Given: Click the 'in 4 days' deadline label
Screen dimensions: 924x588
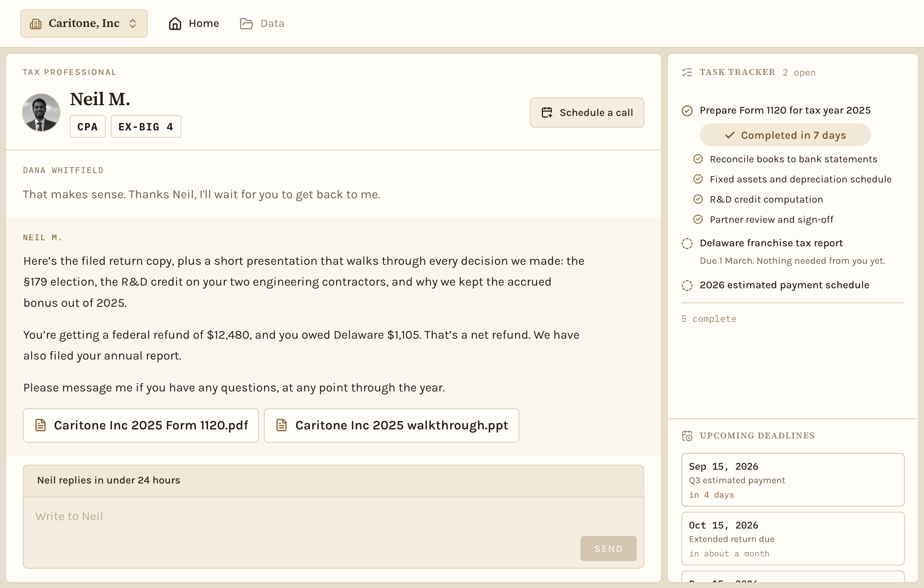Looking at the screenshot, I should [x=711, y=495].
